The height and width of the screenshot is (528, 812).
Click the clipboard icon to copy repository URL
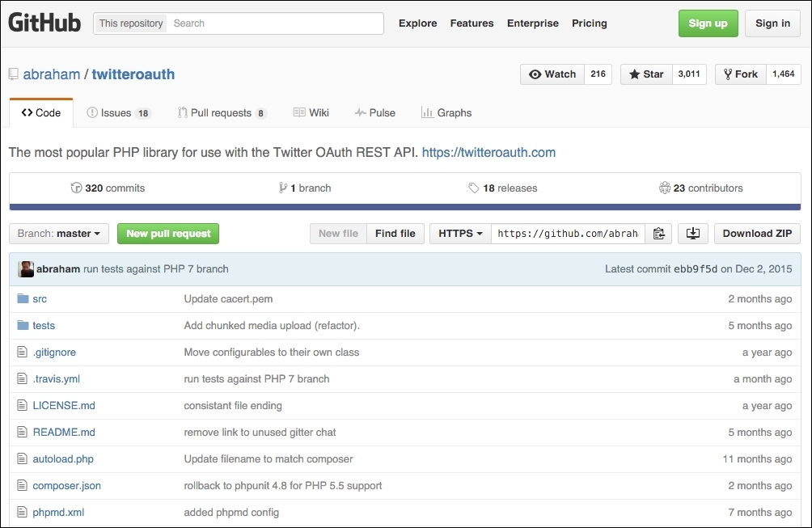pos(659,234)
